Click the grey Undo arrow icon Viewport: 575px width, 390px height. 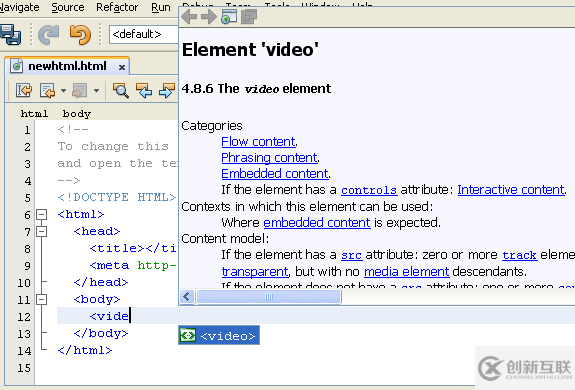[49, 34]
